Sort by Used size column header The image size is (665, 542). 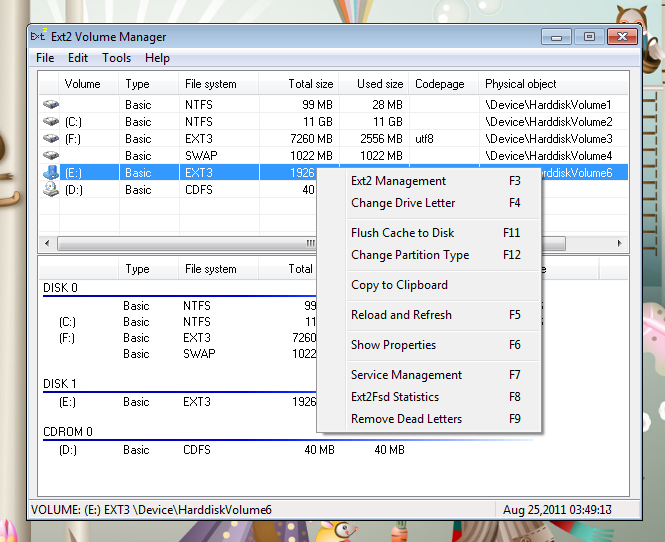tap(374, 84)
